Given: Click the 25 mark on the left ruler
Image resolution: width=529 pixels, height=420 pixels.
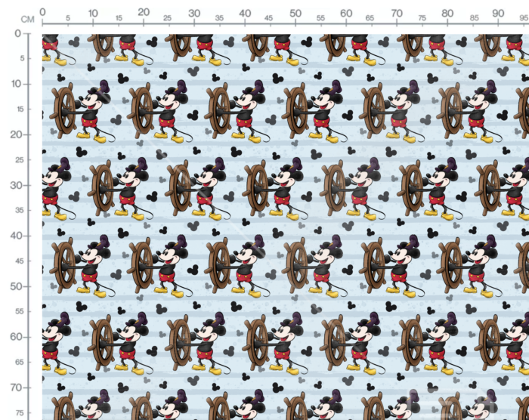Looking at the screenshot, I should tap(20, 159).
